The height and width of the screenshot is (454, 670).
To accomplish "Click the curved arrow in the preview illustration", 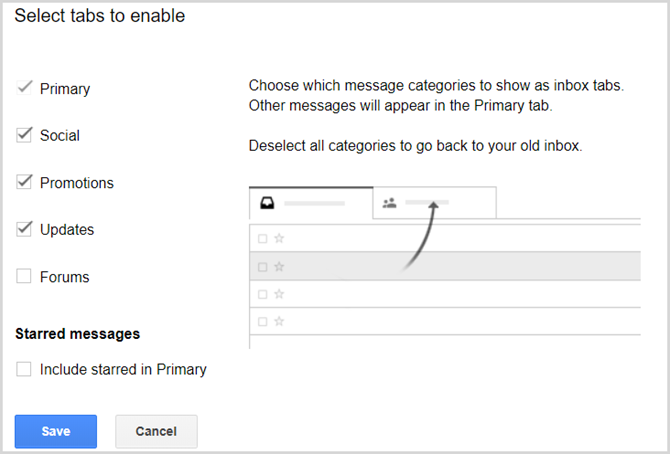I will 421,236.
